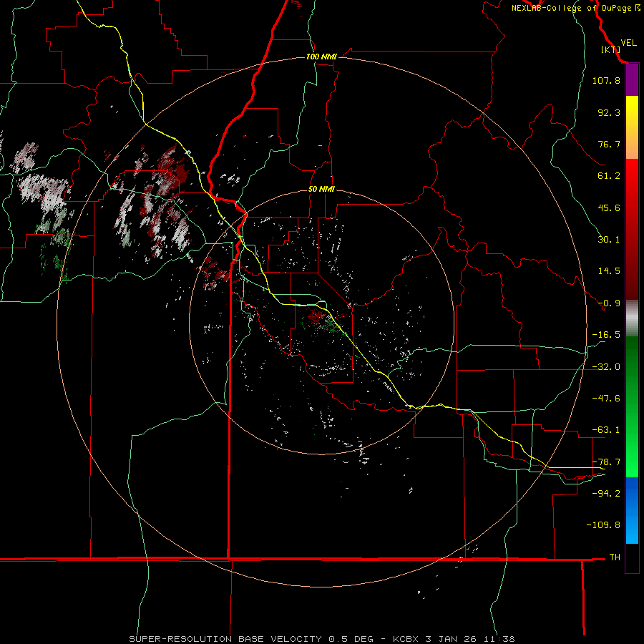
Task: Click the [KT] units label
Action: click(x=610, y=49)
